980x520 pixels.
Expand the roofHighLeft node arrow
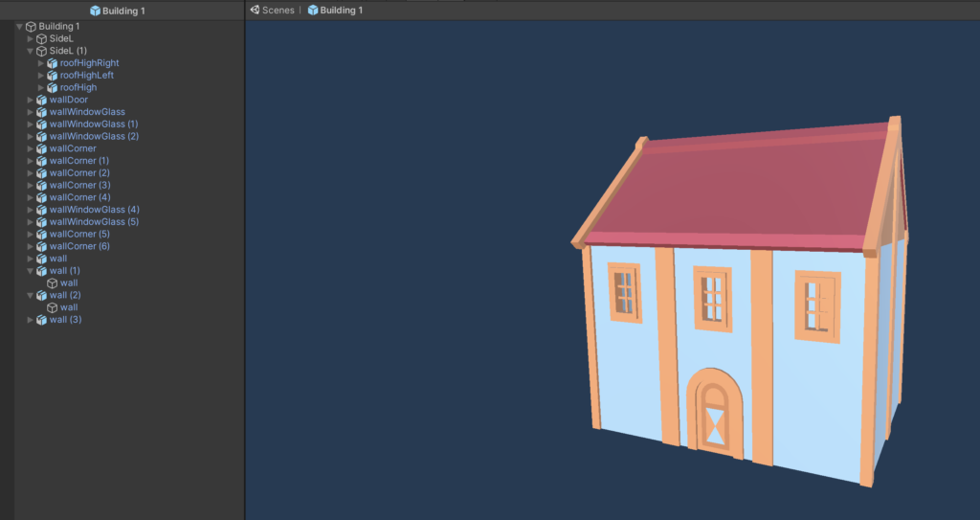[x=41, y=76]
